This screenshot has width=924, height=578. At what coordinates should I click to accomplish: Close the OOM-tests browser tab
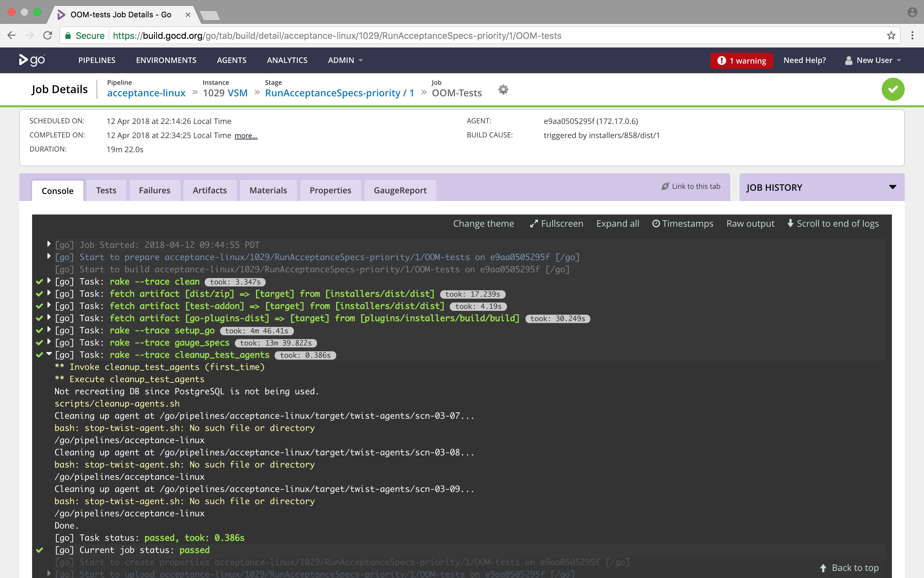(188, 14)
